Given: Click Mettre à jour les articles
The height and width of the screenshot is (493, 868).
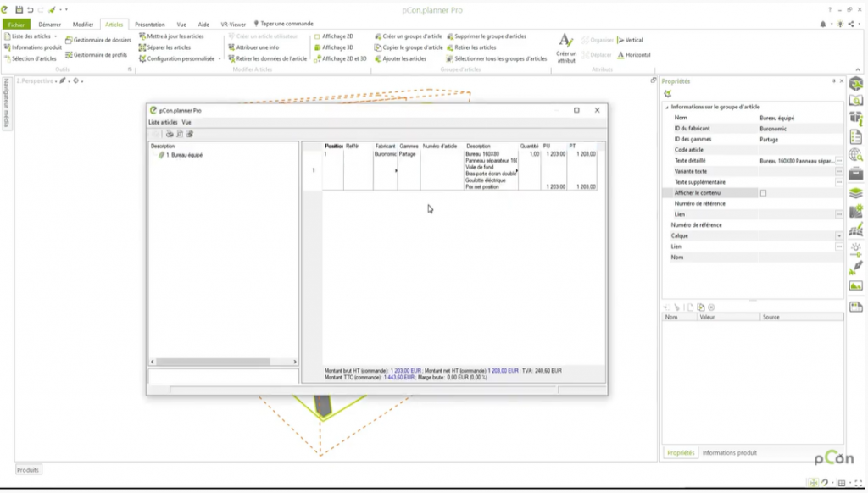Looking at the screenshot, I should click(171, 36).
